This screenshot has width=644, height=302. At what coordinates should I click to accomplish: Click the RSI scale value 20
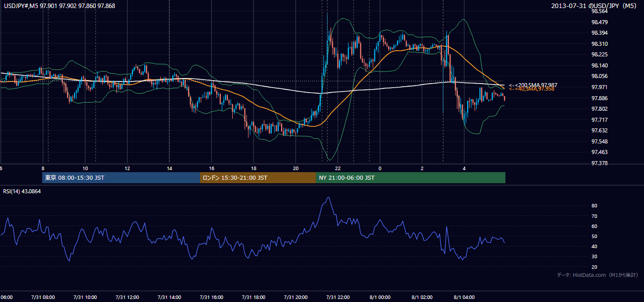(594, 267)
